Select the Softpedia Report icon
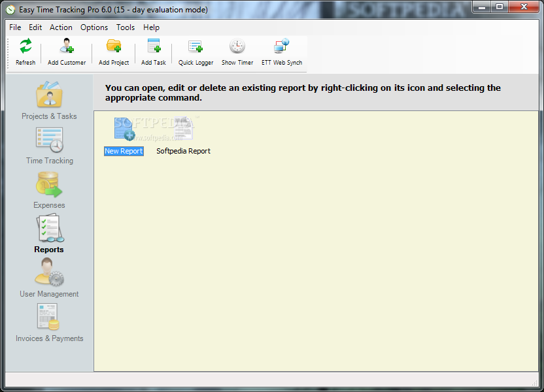Screen dimensions: 544x392 click(x=183, y=129)
